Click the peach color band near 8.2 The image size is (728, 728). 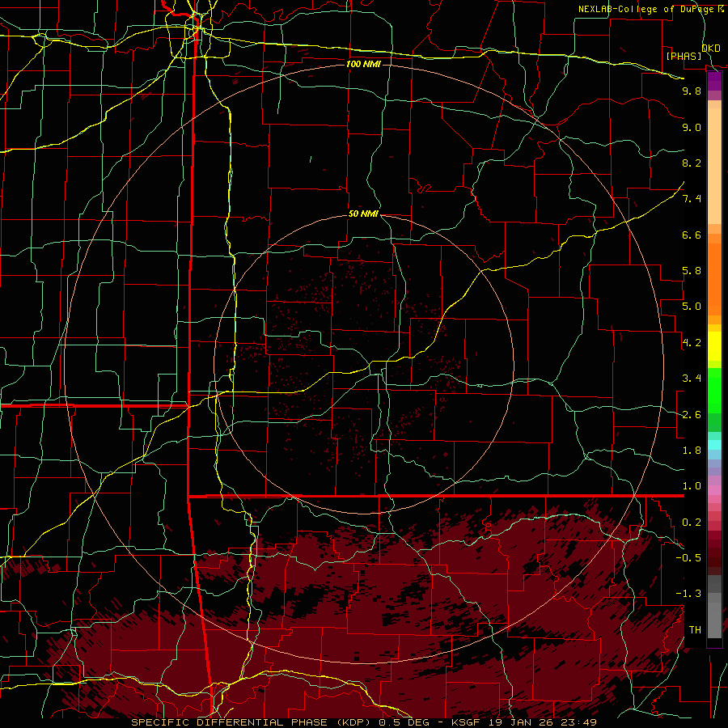click(x=714, y=166)
